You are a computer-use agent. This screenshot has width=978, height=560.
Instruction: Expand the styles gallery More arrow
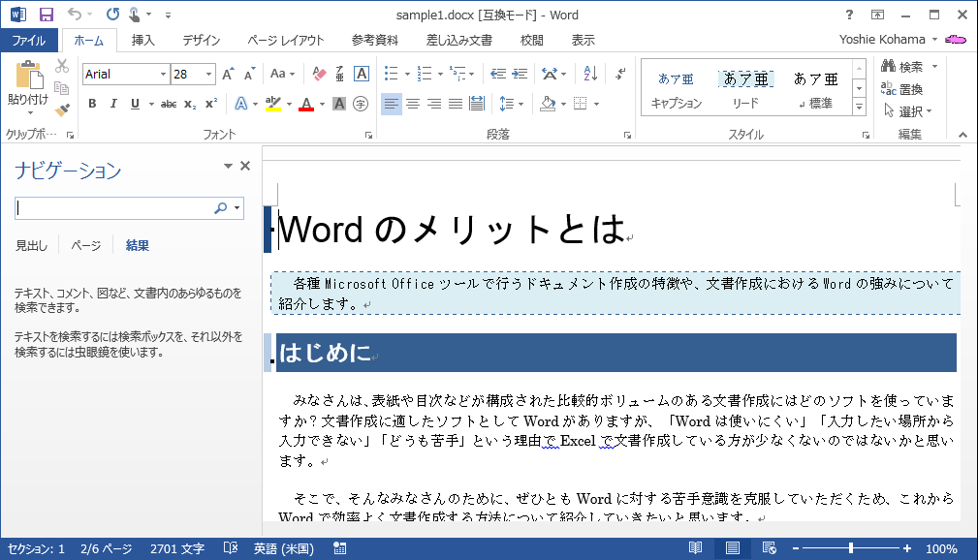tap(860, 108)
